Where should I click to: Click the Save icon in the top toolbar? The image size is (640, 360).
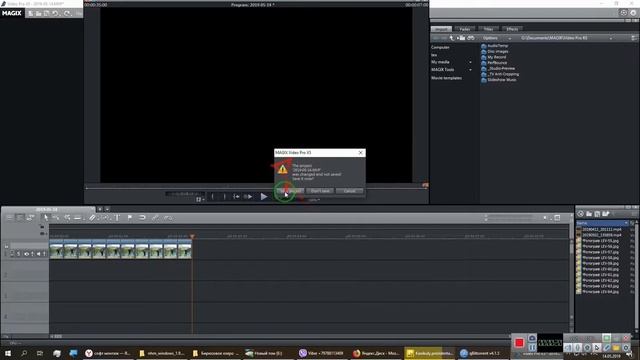tap(46, 13)
